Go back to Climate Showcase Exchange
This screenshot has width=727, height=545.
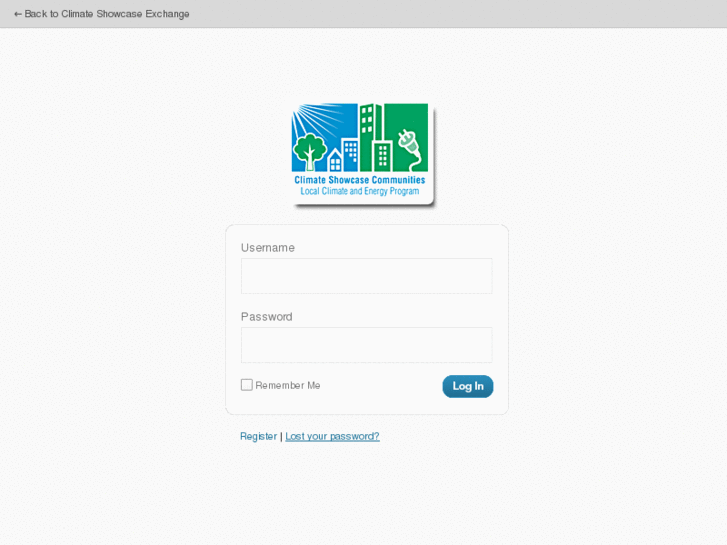pyautogui.click(x=102, y=14)
